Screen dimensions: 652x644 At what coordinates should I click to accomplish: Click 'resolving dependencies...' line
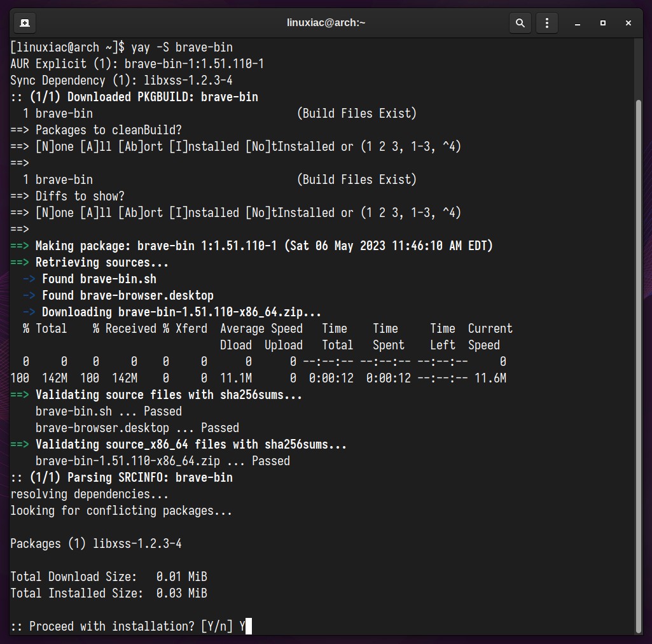click(90, 494)
